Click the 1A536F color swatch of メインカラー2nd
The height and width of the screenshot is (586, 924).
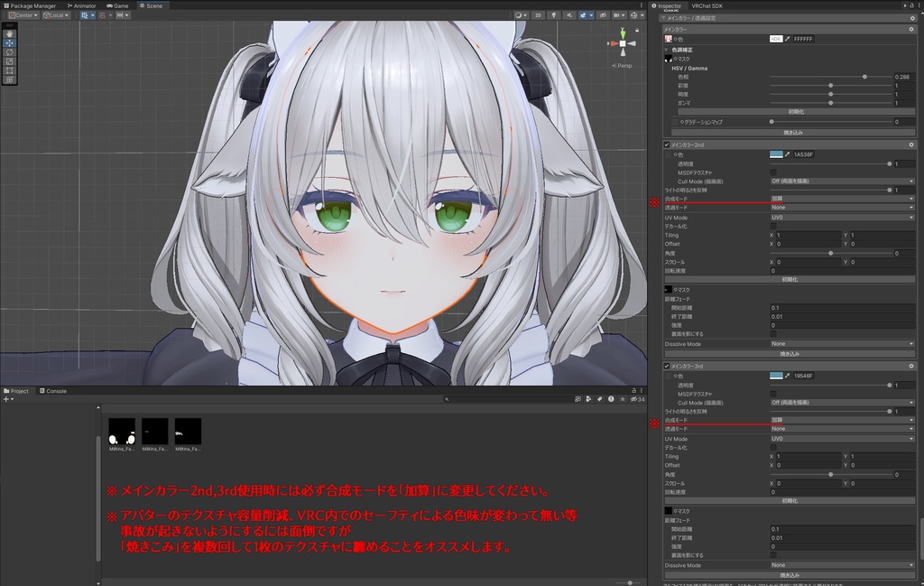click(x=777, y=154)
